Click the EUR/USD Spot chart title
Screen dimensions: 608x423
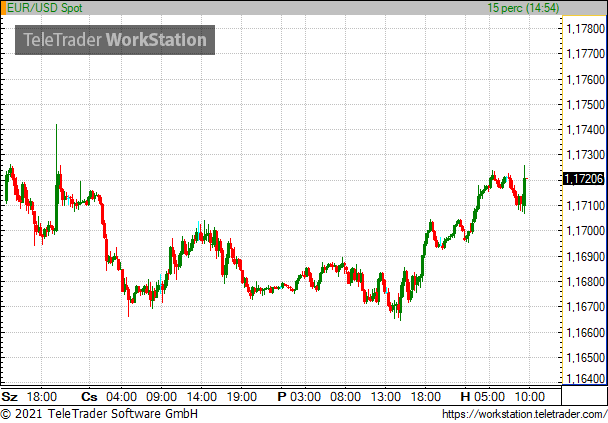click(x=45, y=8)
